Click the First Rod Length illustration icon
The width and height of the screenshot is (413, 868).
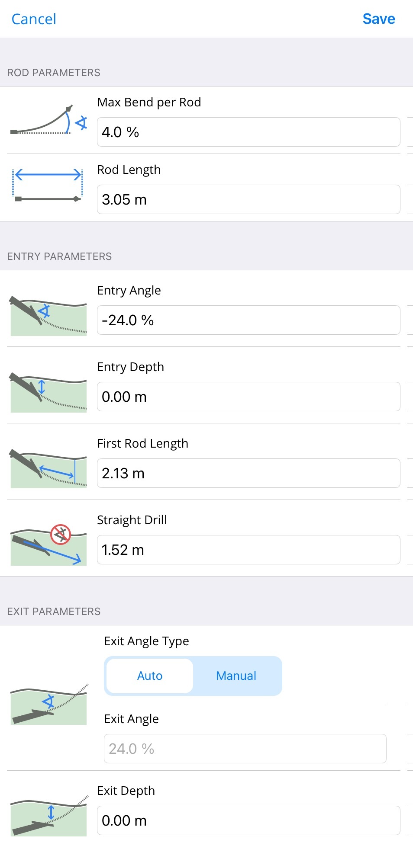coord(48,469)
